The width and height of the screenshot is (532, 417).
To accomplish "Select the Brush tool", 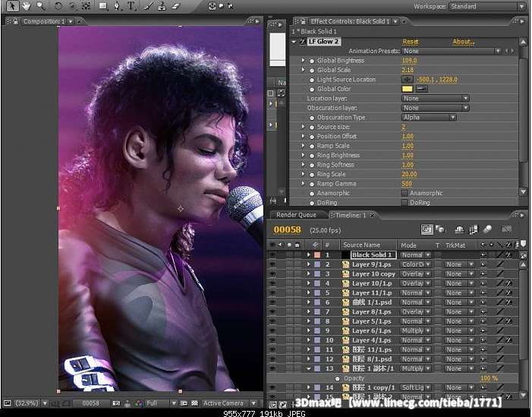I will 147,6.
